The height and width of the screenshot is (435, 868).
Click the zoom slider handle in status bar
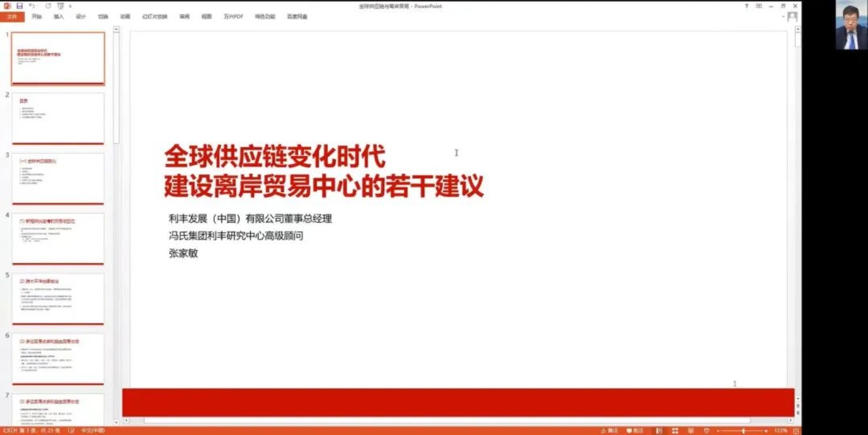[x=743, y=431]
